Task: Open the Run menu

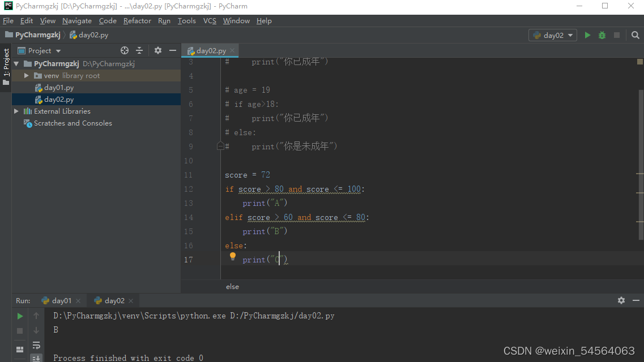Action: 164,21
